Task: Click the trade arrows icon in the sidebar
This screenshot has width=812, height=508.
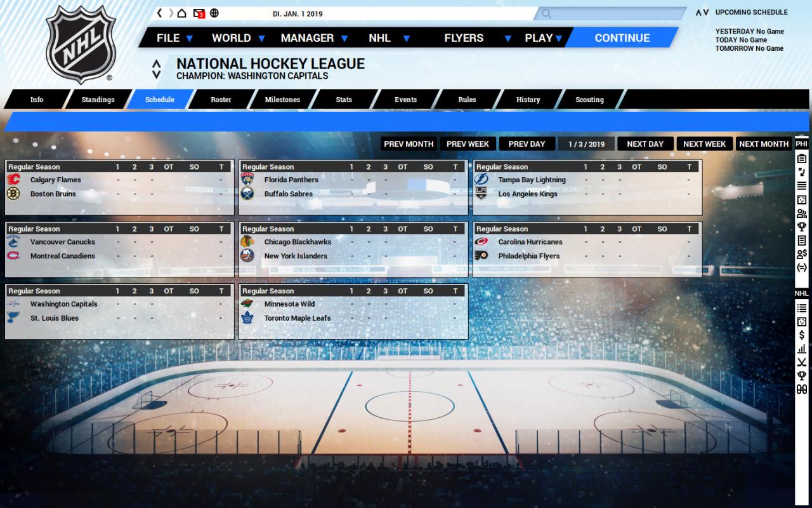Action: click(x=801, y=265)
